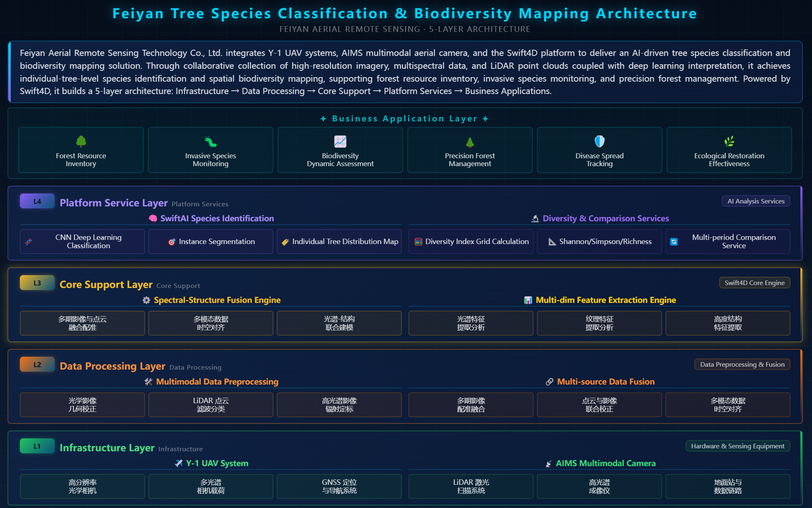Open the GNSS 定位与导航系统 card
This screenshot has height=508, width=812.
[x=339, y=486]
